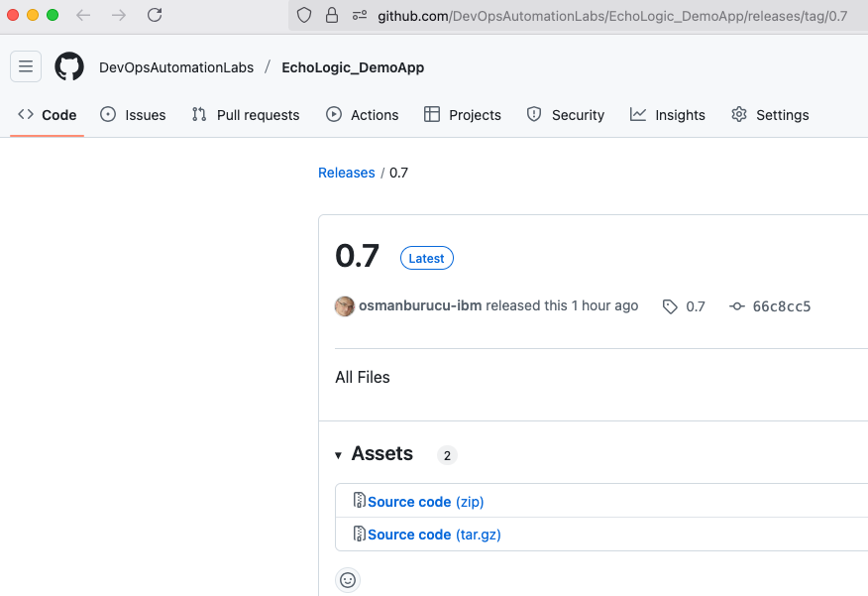Viewport: 868px width, 596px height.
Task: Open repository Settings tab
Action: click(x=770, y=115)
